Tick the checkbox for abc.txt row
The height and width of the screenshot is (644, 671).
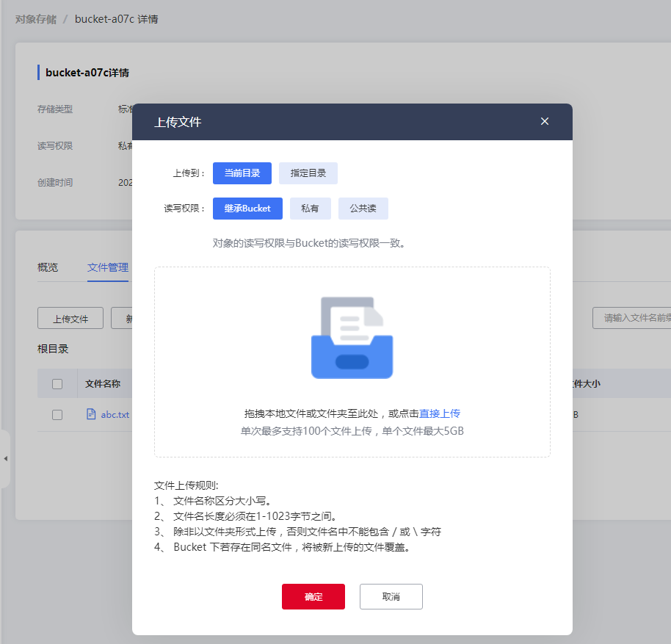(57, 415)
